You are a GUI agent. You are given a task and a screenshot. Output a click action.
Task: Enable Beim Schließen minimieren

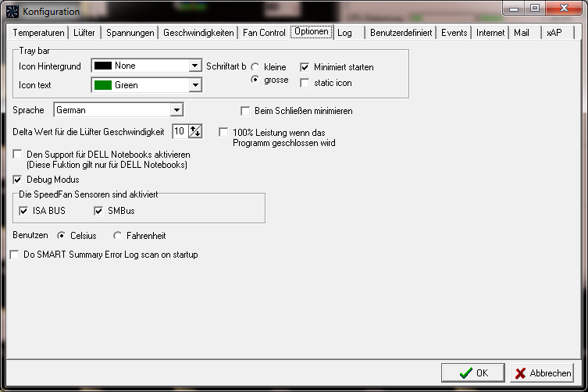[x=246, y=111]
